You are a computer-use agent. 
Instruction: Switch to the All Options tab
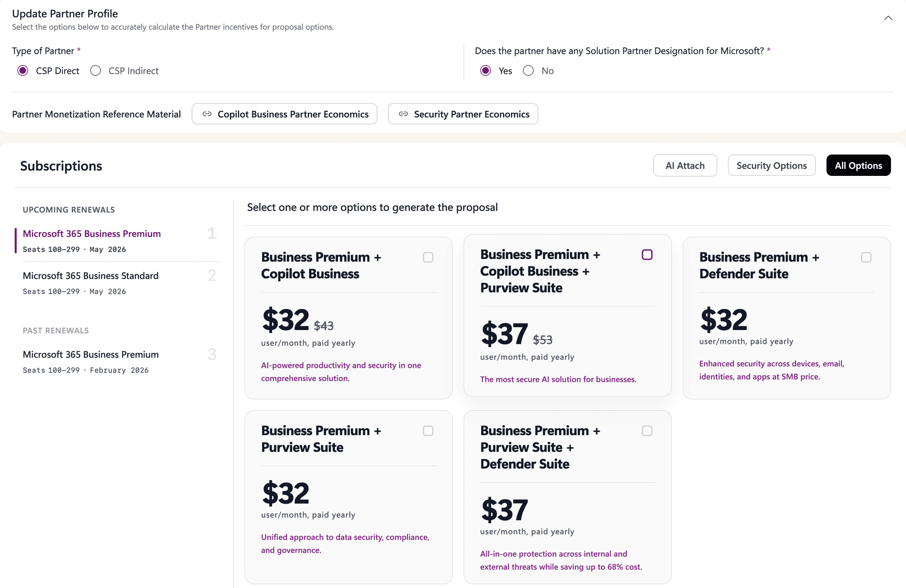[x=858, y=166]
